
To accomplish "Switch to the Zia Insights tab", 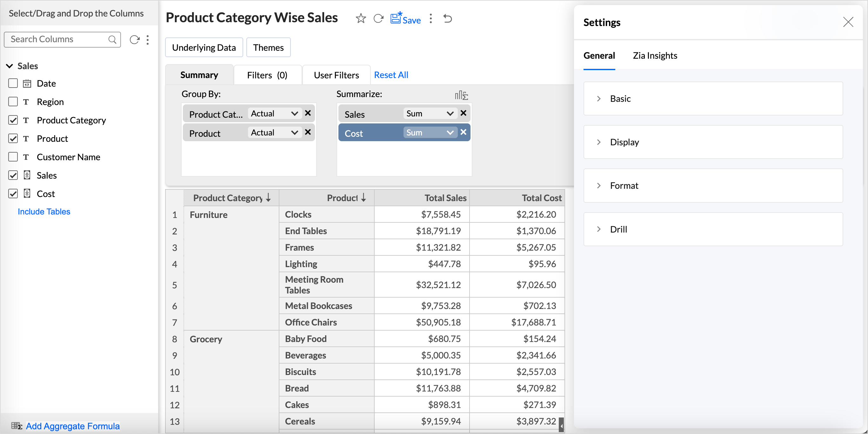I will [655, 56].
